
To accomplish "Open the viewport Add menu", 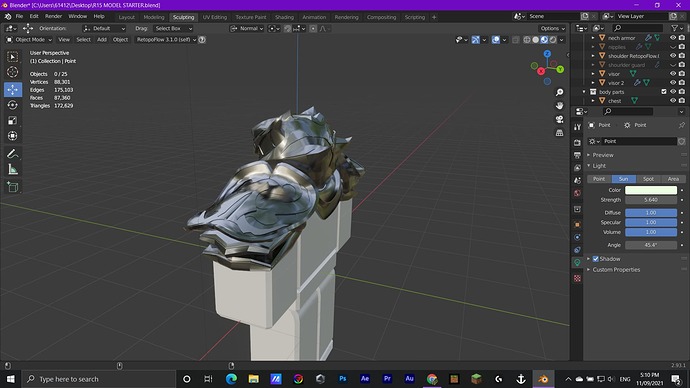I will tap(102, 40).
